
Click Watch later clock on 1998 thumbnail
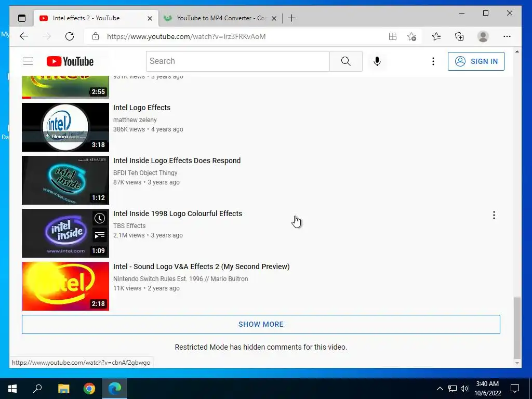[99, 218]
